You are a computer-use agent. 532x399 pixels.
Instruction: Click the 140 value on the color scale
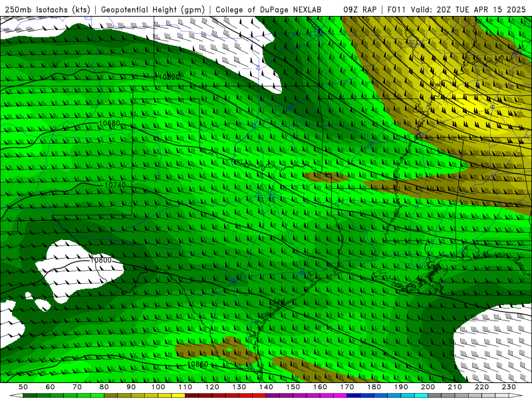[267, 387]
